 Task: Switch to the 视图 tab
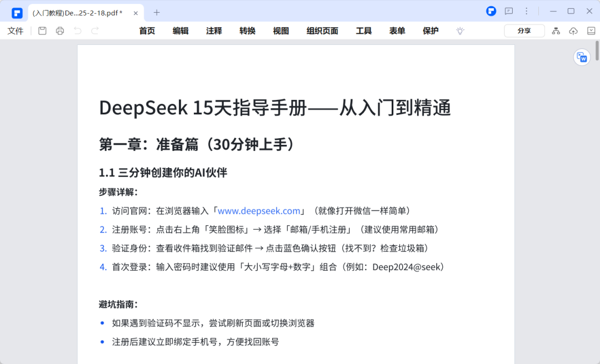281,31
